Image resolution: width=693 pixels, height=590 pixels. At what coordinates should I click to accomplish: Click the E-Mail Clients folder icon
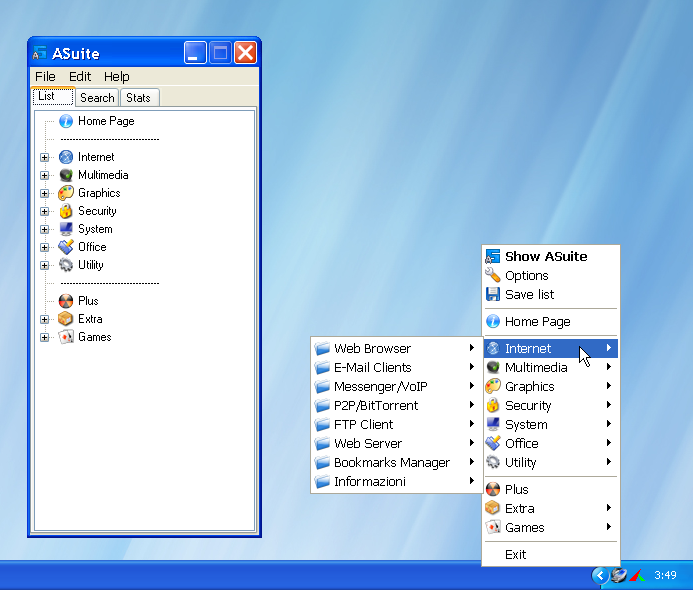coord(322,367)
